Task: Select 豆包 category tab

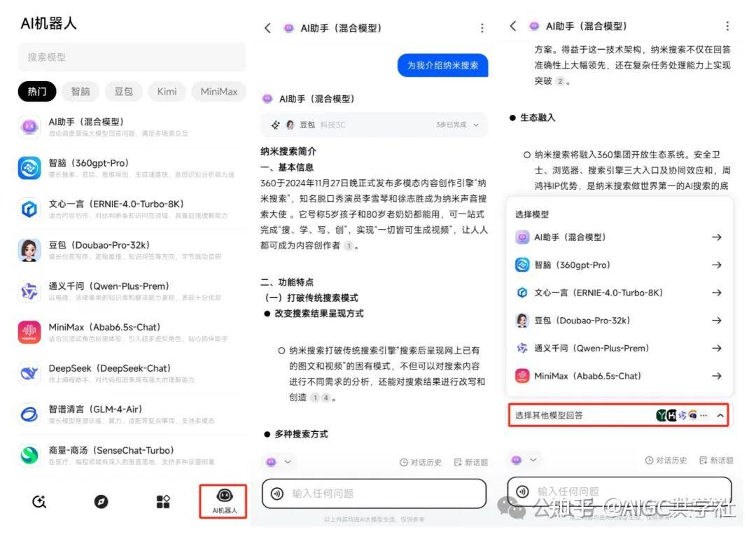Action: (x=123, y=92)
